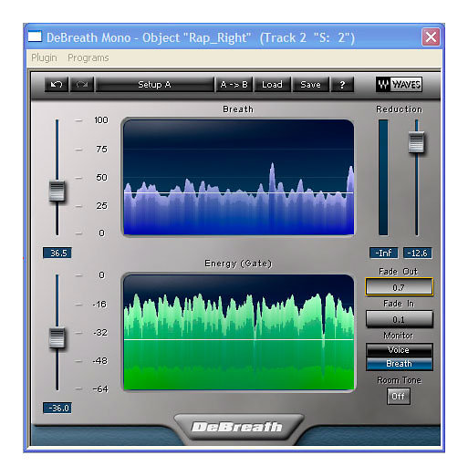Click the Load button

coord(272,84)
